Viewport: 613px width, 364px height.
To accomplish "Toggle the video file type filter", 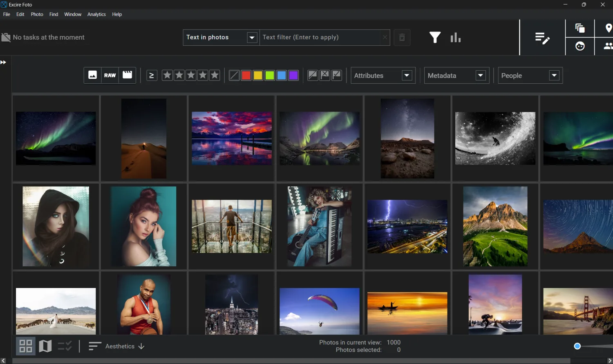I will pyautogui.click(x=128, y=75).
